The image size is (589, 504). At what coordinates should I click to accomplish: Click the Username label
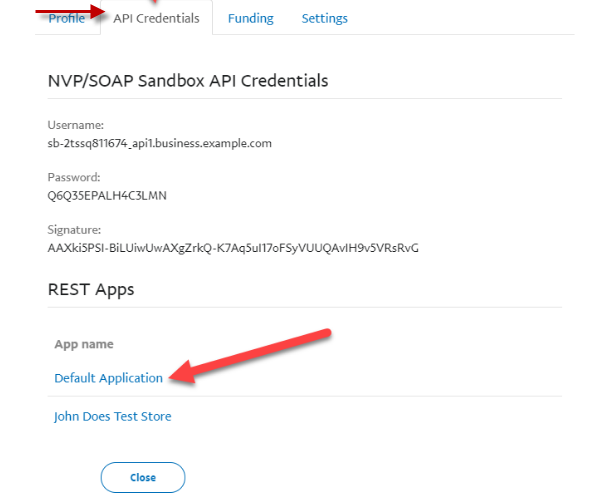76,125
